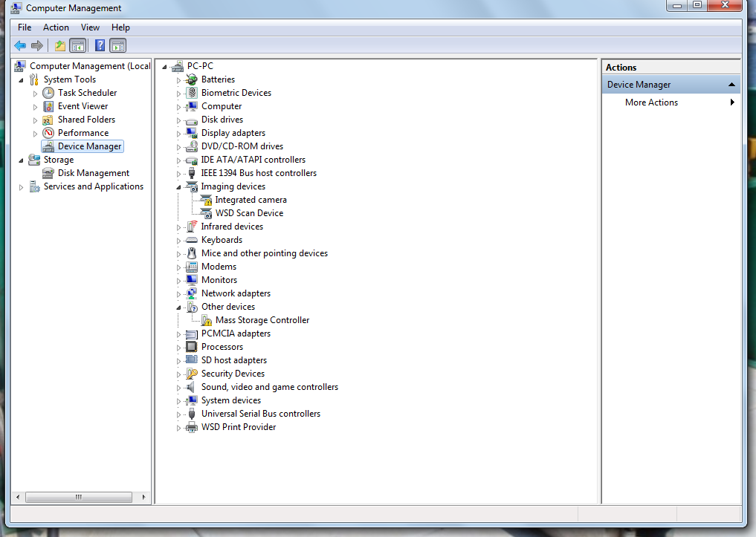Select Disk Management in the left tree
756x537 pixels.
94,173
